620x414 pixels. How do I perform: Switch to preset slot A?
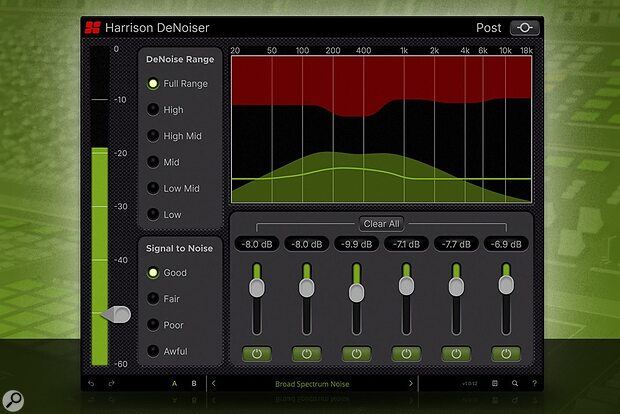click(174, 383)
